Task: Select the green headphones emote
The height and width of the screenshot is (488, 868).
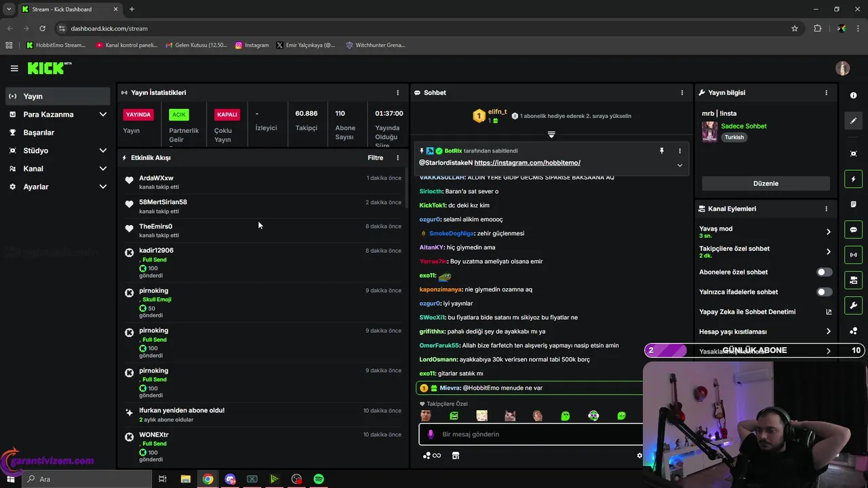Action: pyautogui.click(x=593, y=416)
